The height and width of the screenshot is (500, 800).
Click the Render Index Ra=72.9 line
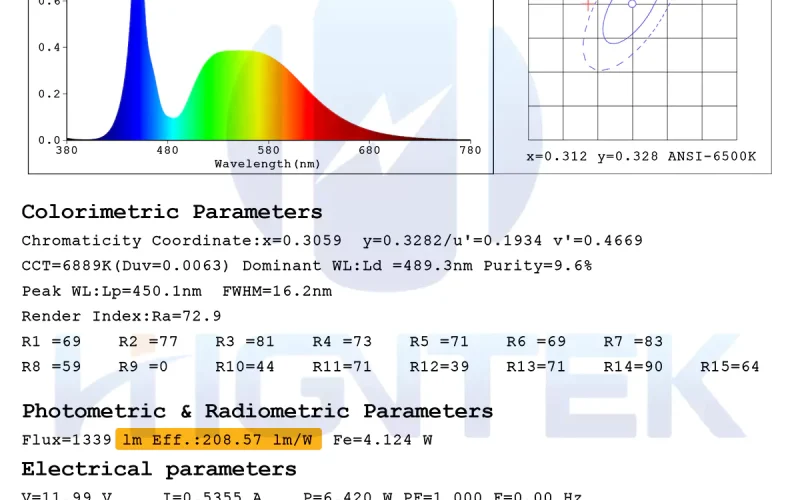(121, 316)
